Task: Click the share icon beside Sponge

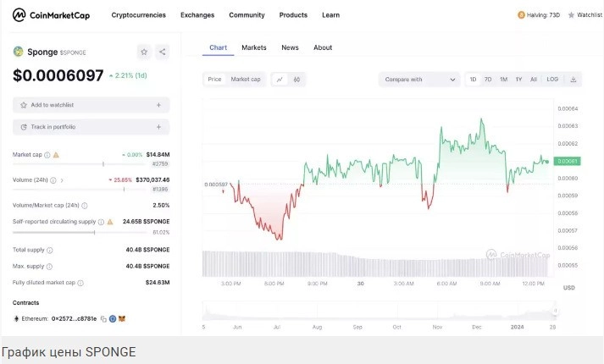Action: point(162,52)
